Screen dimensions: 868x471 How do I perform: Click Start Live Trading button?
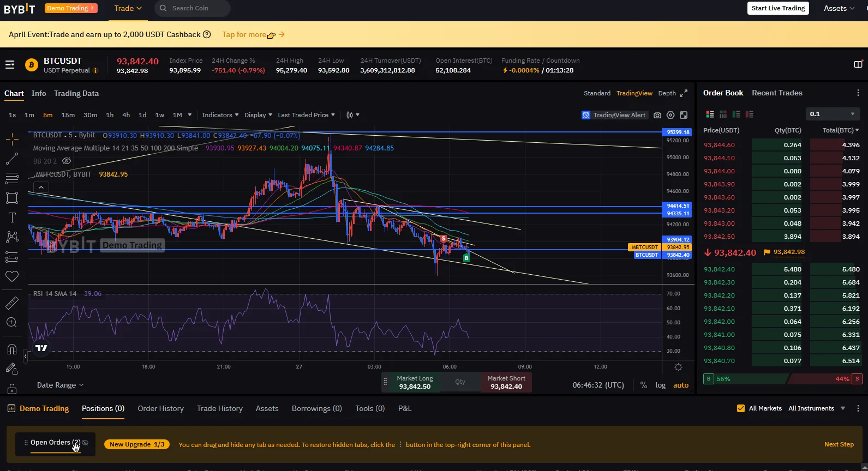click(x=778, y=8)
